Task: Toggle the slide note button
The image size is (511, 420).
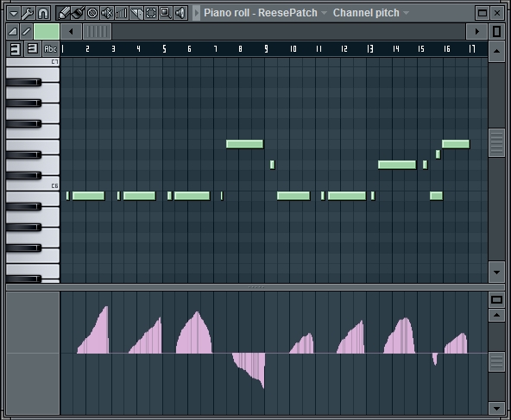Action: 27,32
